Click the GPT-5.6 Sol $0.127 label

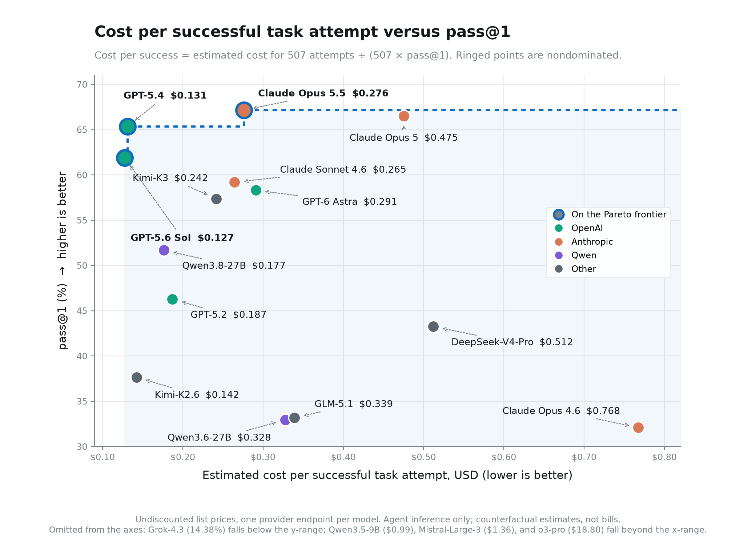tap(182, 238)
